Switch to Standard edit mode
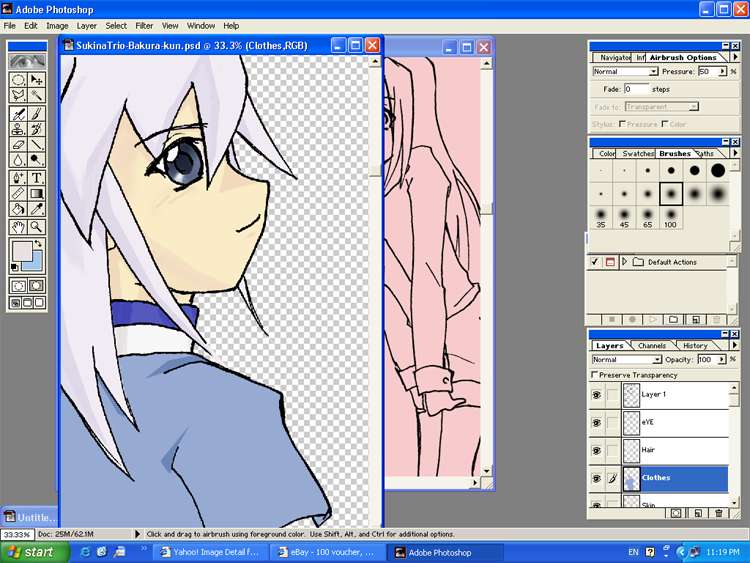Image resolution: width=750 pixels, height=563 pixels. pos(18,286)
